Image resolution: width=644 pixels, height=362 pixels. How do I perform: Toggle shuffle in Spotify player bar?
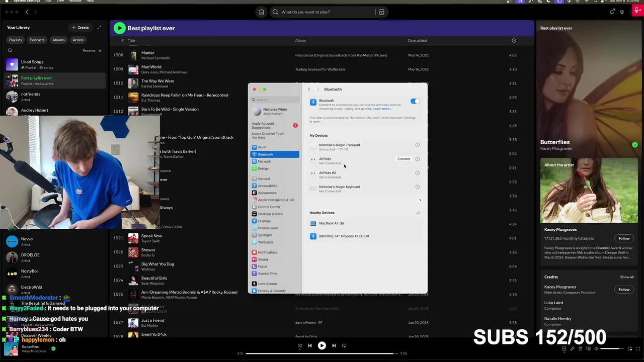click(x=300, y=345)
